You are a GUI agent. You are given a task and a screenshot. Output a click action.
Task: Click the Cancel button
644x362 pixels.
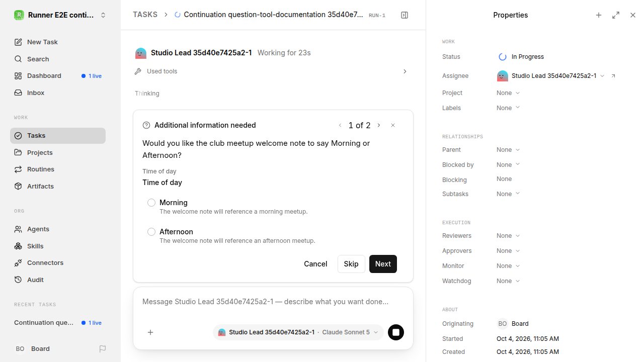(315, 264)
